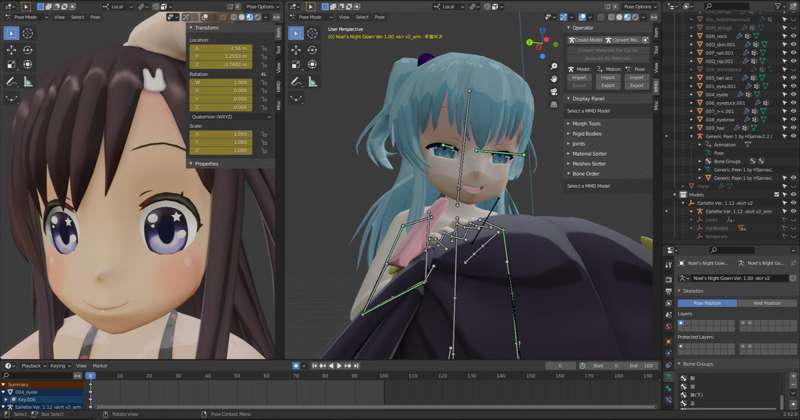Expand the Properties panel in left sidebar
Viewport: 800px width, 420px height.
205,164
